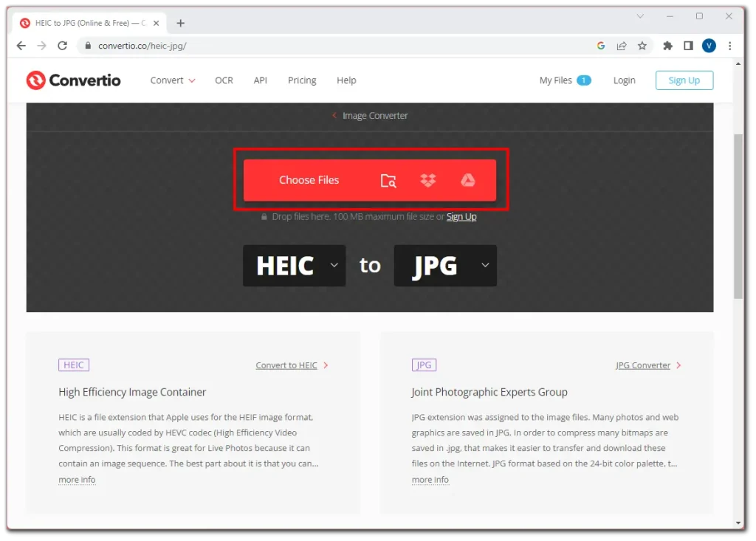Click the page vertical scrollbar thumb

click(x=738, y=217)
